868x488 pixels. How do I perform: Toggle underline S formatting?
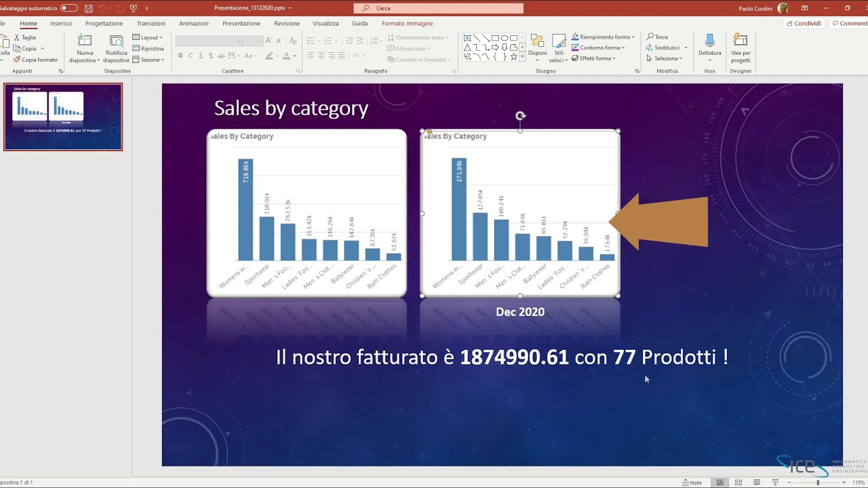(202, 56)
